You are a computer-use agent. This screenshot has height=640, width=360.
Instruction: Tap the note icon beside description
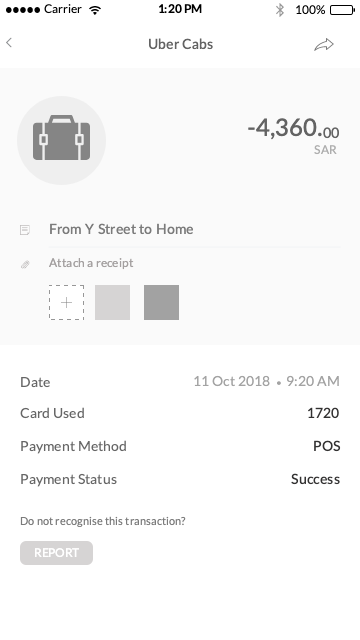25,230
